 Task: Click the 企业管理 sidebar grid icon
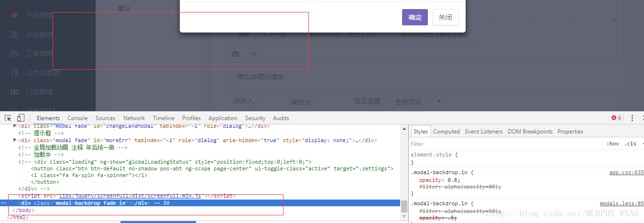(14, 34)
